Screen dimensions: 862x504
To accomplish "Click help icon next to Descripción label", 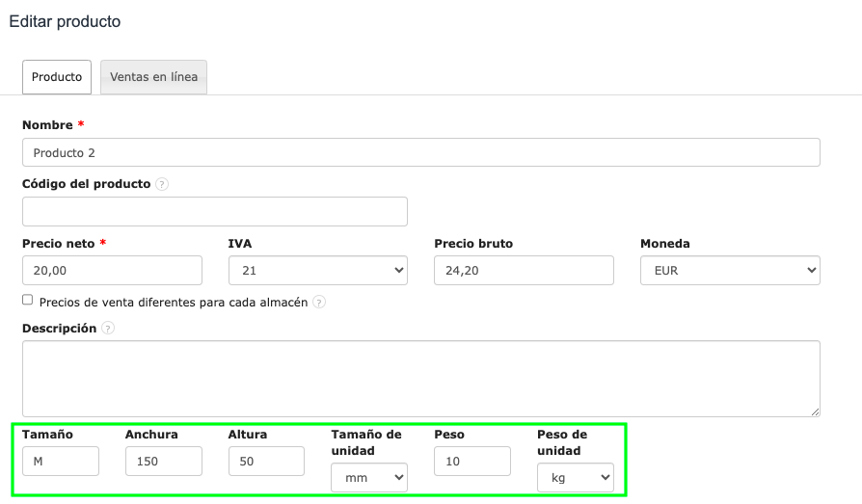I will pos(108,329).
